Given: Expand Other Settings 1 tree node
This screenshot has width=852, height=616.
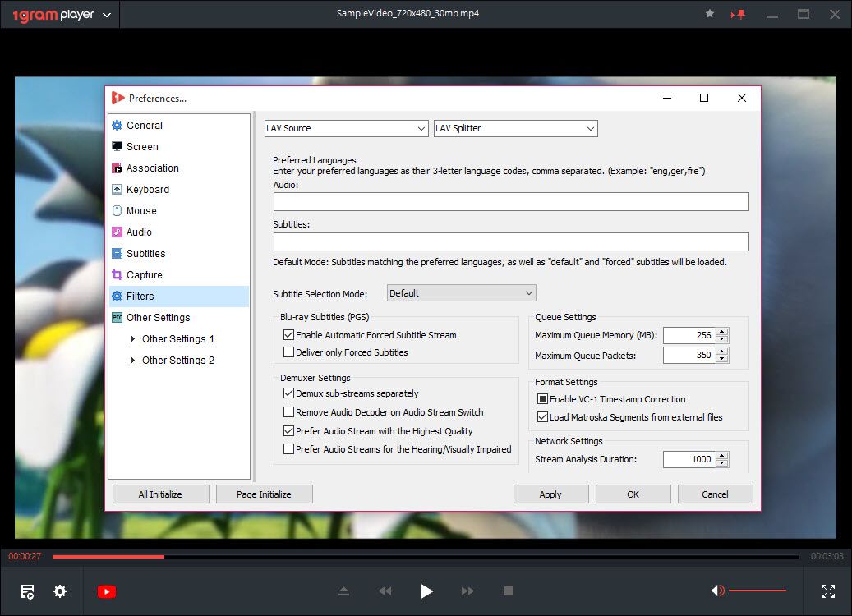Looking at the screenshot, I should [x=132, y=339].
